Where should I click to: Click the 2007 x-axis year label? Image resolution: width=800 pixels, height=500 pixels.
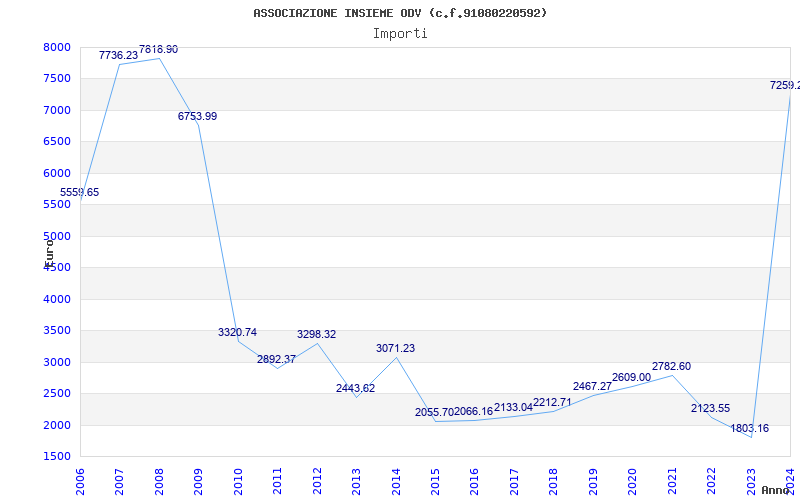119,482
